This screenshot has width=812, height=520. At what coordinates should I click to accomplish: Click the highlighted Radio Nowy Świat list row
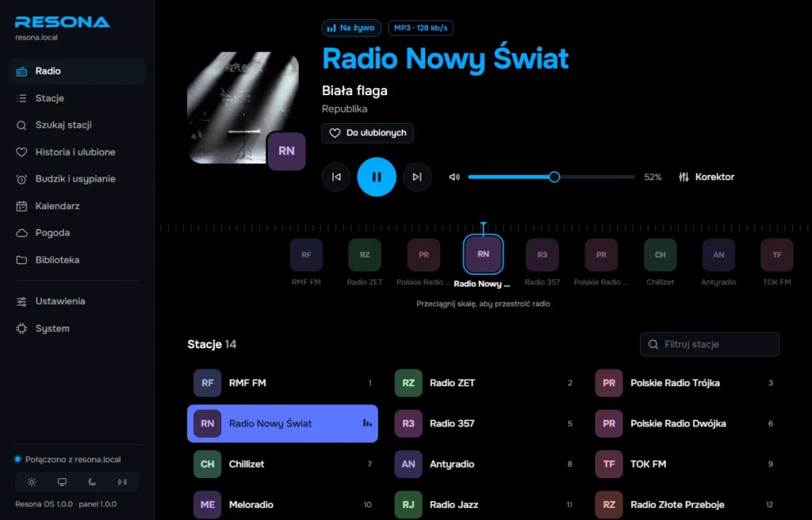[283, 423]
